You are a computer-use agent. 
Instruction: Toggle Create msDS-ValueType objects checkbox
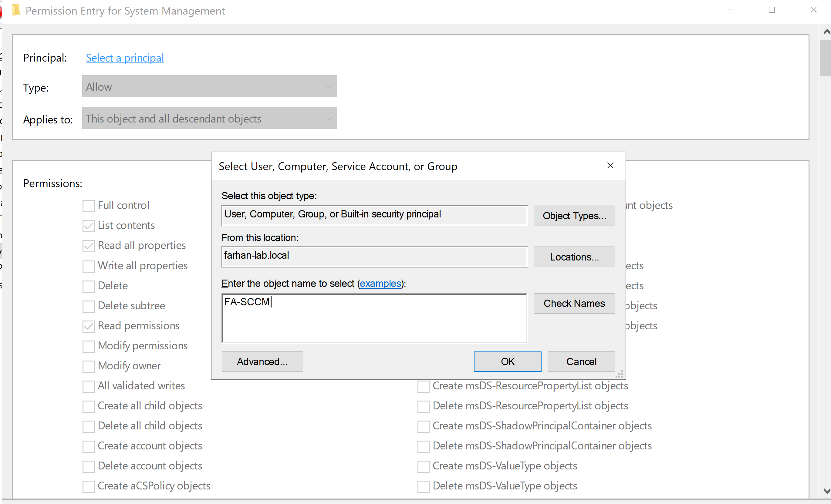pos(423,466)
